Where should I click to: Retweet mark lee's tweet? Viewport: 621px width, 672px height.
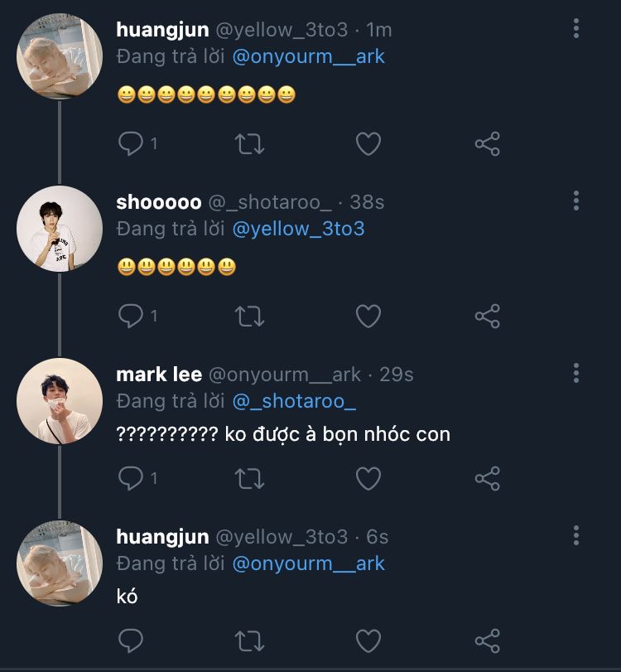[250, 478]
